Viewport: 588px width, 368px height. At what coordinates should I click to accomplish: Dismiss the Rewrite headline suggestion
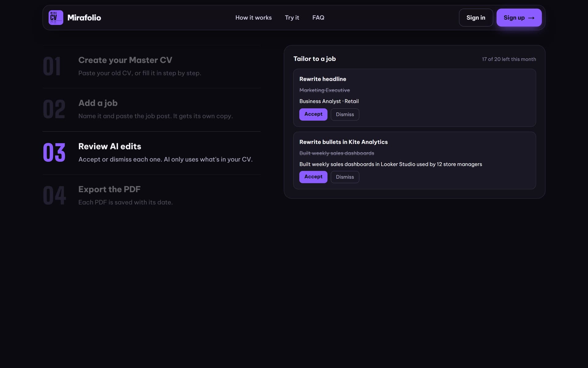point(345,114)
